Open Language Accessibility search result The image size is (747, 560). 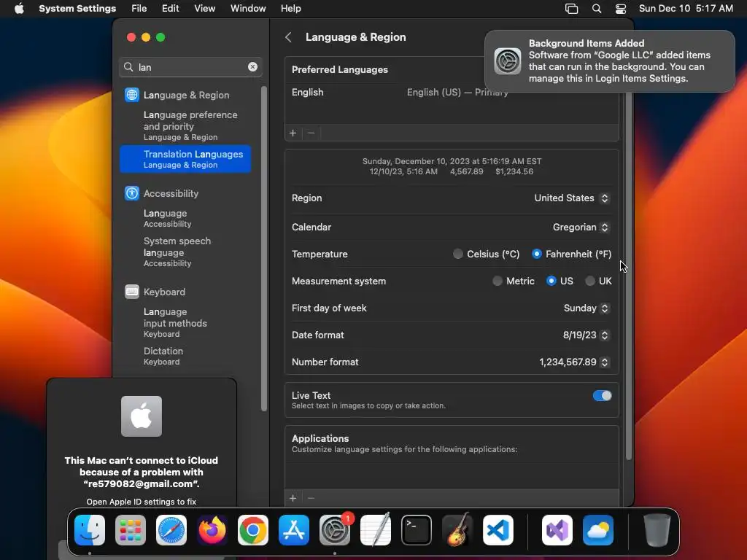pos(185,218)
